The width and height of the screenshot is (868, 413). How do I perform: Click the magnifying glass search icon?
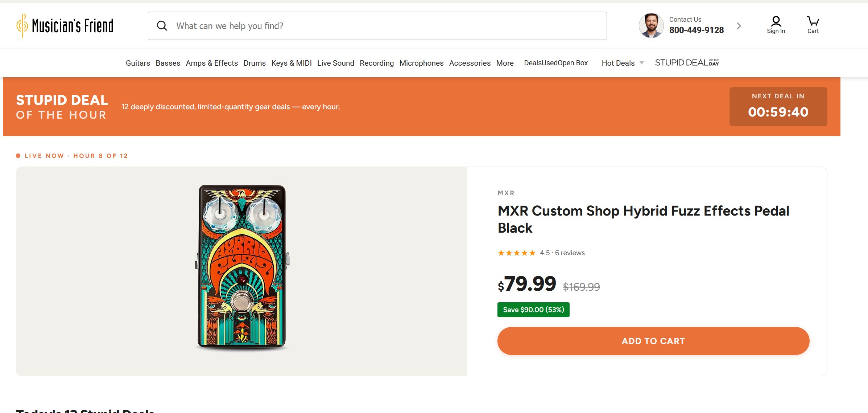[162, 26]
